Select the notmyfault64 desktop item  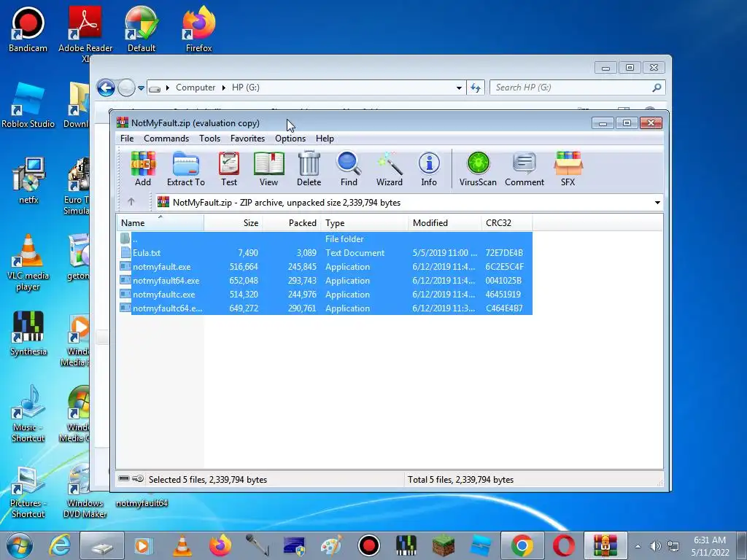142,503
